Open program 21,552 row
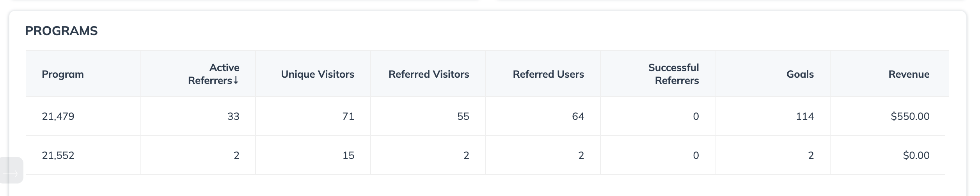980x196 pixels. pyautogui.click(x=58, y=155)
